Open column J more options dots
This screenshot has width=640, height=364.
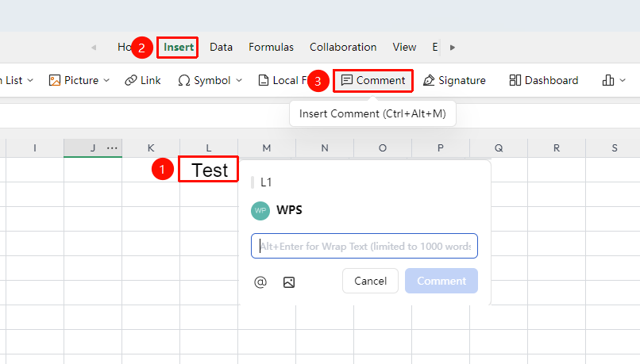(x=112, y=148)
